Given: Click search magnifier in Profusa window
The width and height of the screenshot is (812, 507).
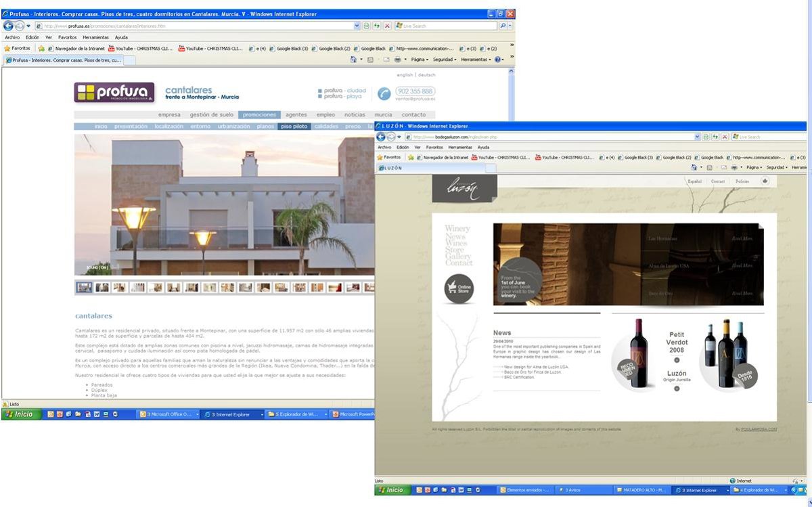Looking at the screenshot, I should pos(503,26).
